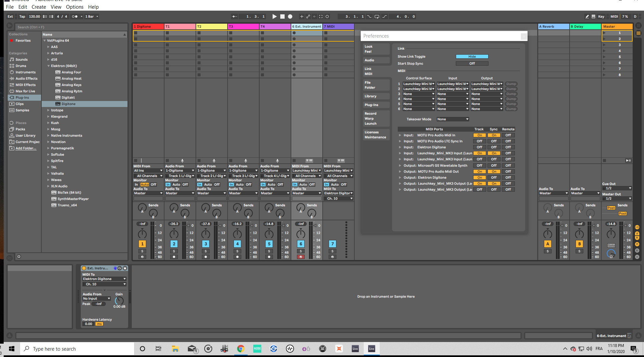Viewport: 644px width, 357px height.
Task: Open Audio From No Input dropdown
Action: point(96,299)
